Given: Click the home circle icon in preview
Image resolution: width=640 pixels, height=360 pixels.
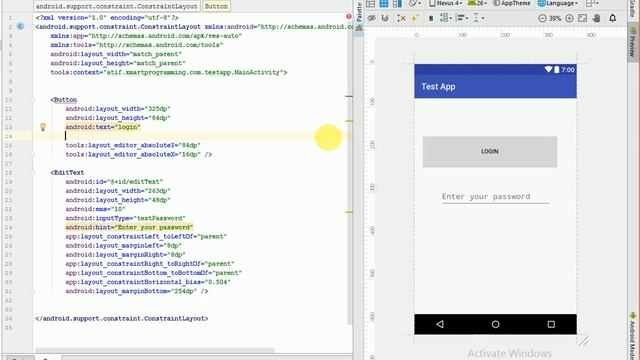Looking at the screenshot, I should pos(496,324).
